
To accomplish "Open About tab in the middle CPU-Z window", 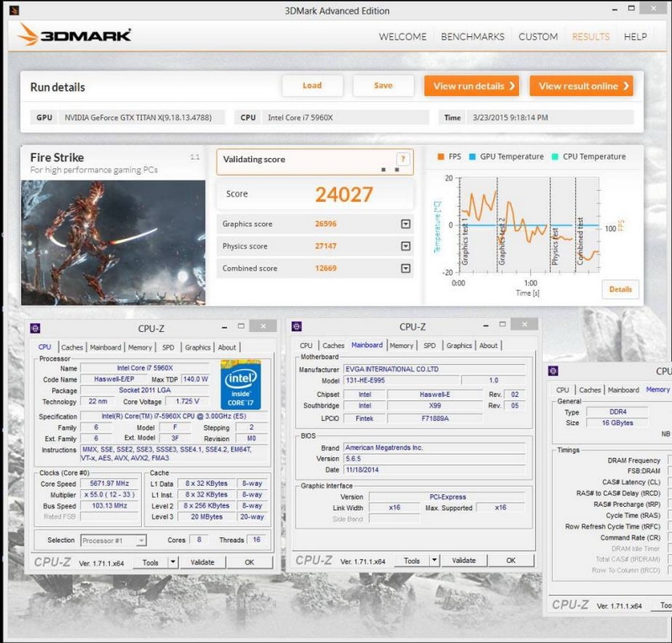I will pyautogui.click(x=488, y=345).
